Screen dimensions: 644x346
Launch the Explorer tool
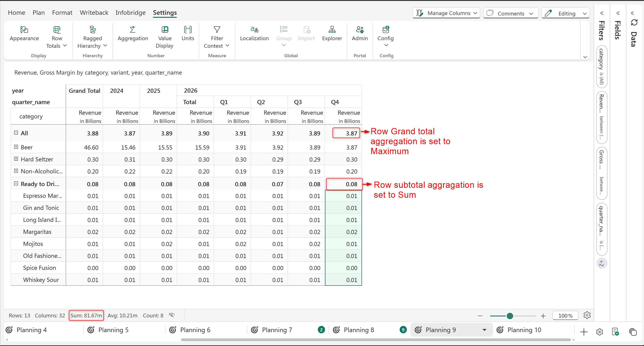(x=332, y=30)
